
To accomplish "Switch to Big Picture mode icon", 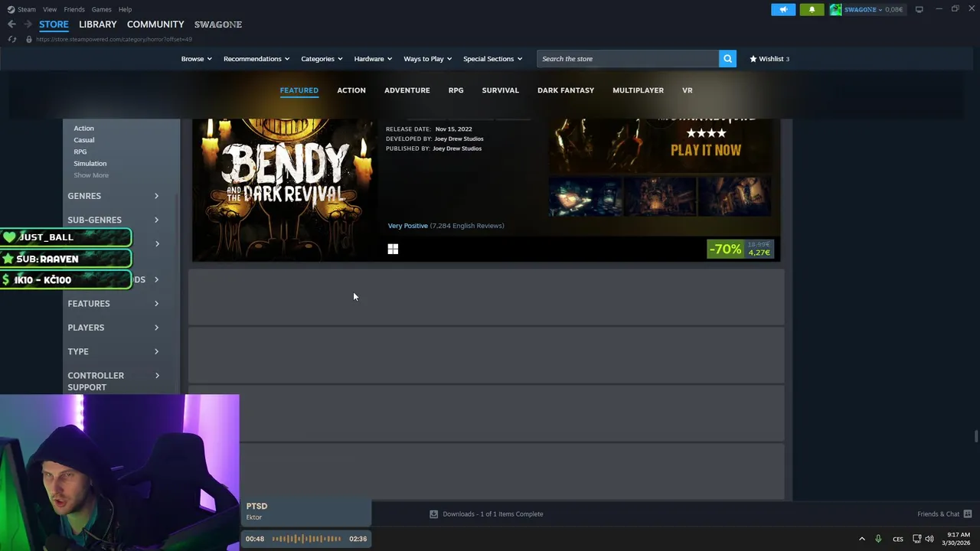I will [x=919, y=9].
